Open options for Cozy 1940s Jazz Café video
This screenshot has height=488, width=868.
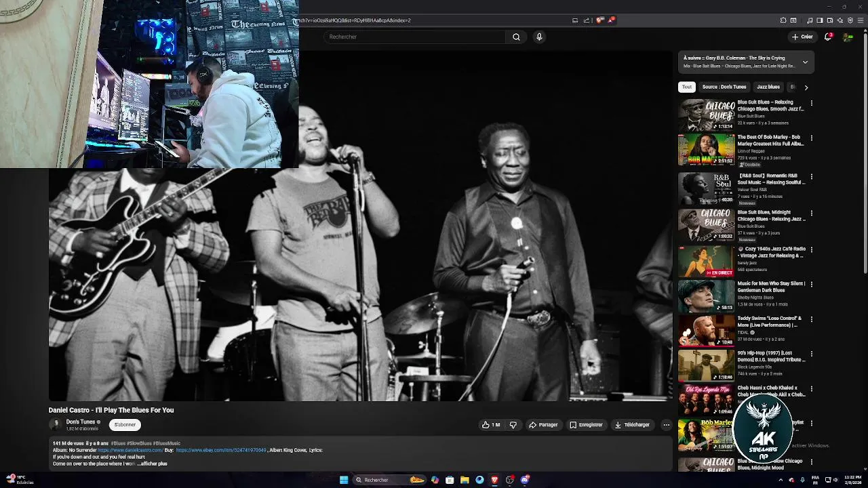coord(812,249)
